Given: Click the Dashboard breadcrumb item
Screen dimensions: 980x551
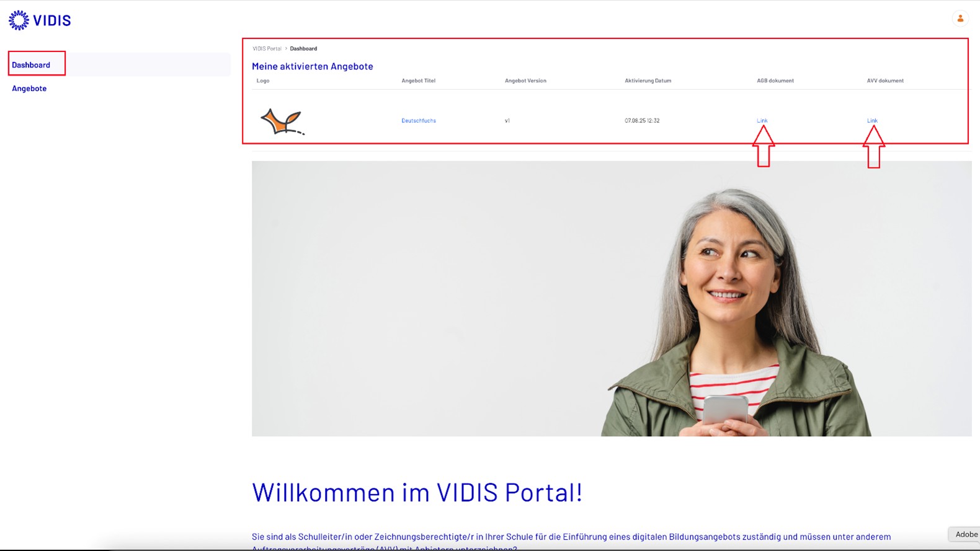Looking at the screenshot, I should click(x=303, y=48).
